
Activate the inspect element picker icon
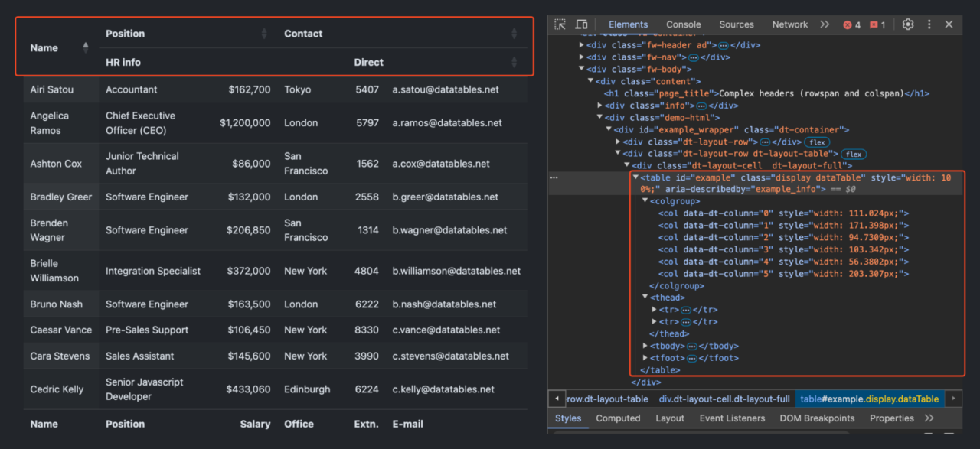click(560, 24)
